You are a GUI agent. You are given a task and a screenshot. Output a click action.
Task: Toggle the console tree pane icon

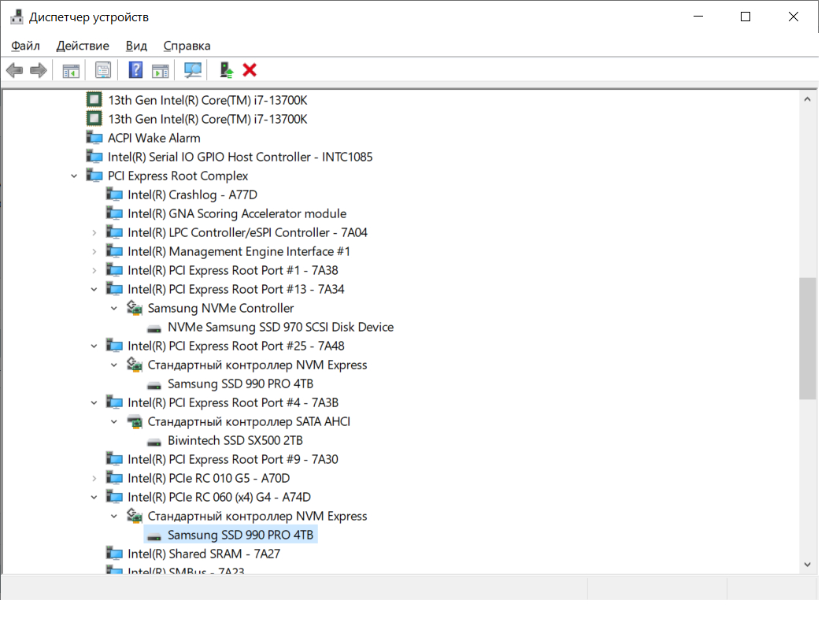[x=71, y=70]
